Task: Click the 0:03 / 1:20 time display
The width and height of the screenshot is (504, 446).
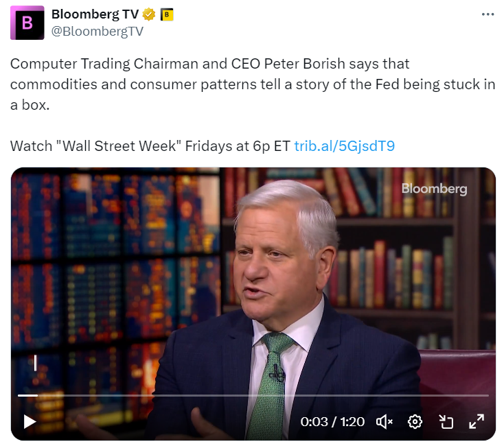Action: pos(332,421)
